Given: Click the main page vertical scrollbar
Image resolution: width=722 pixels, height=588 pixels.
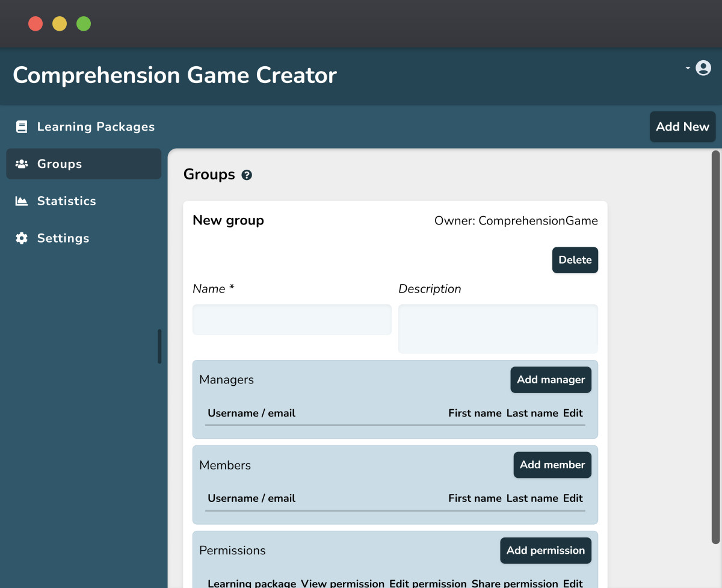Looking at the screenshot, I should coord(716,347).
